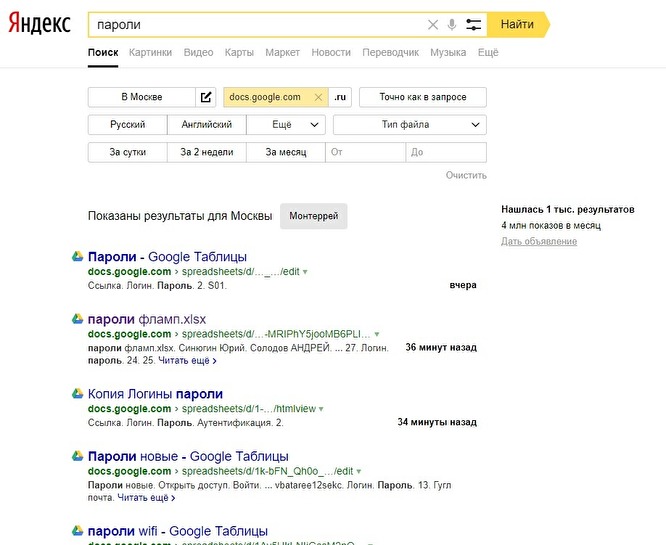Go to Новости tab

(x=331, y=52)
